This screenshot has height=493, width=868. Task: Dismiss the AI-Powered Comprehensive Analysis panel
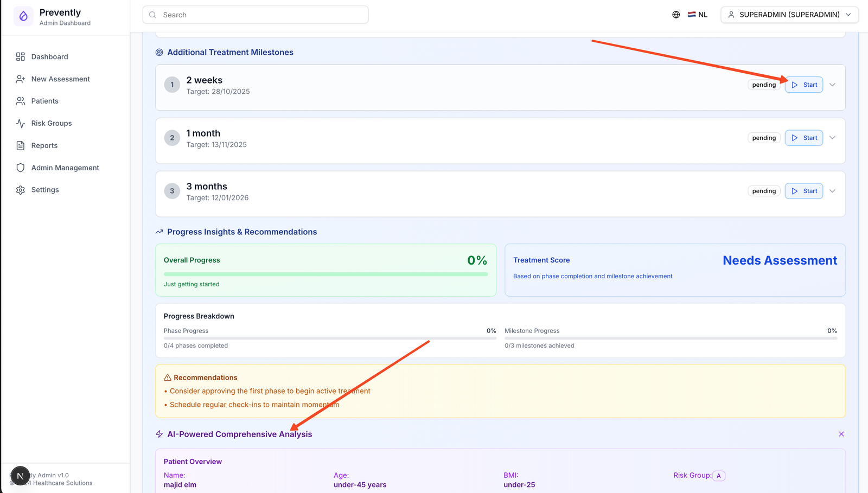coord(841,434)
